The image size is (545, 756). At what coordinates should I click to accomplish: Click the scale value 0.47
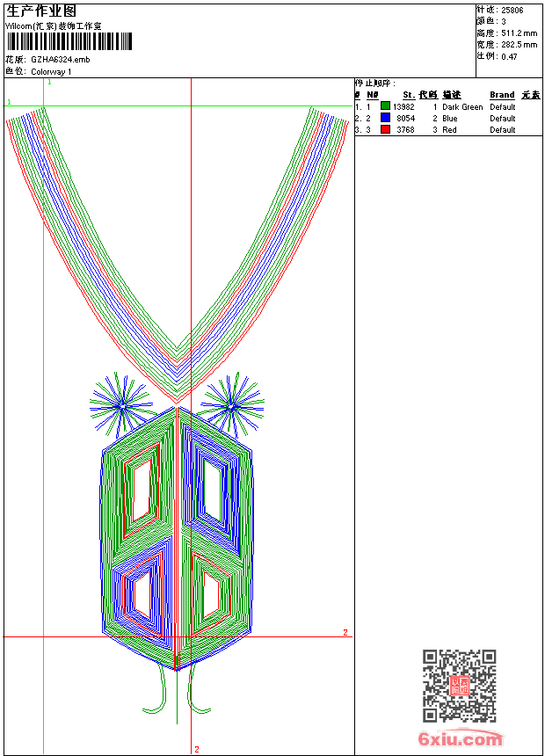click(x=509, y=57)
